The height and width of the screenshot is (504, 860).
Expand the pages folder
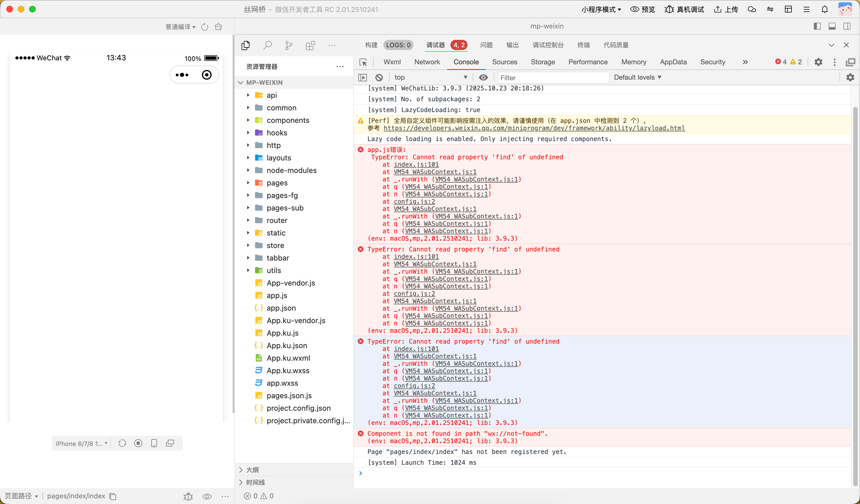point(277,183)
